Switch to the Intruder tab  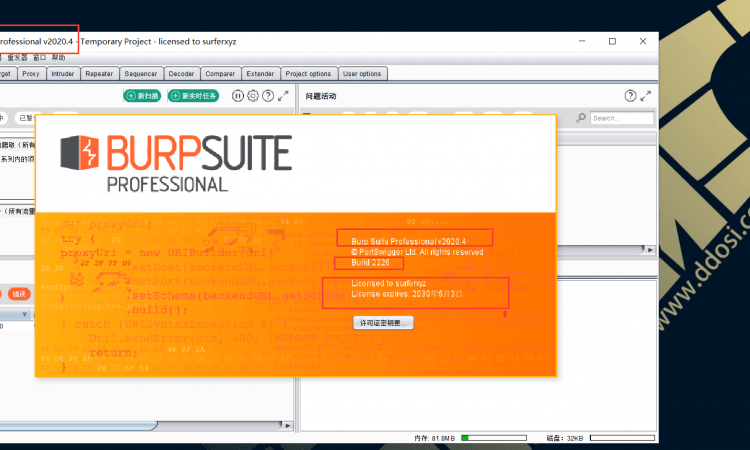pos(63,74)
